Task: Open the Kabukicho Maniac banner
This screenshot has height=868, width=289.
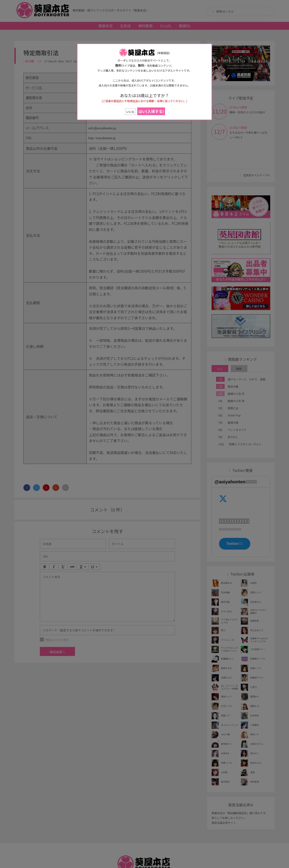Action: pos(241,63)
